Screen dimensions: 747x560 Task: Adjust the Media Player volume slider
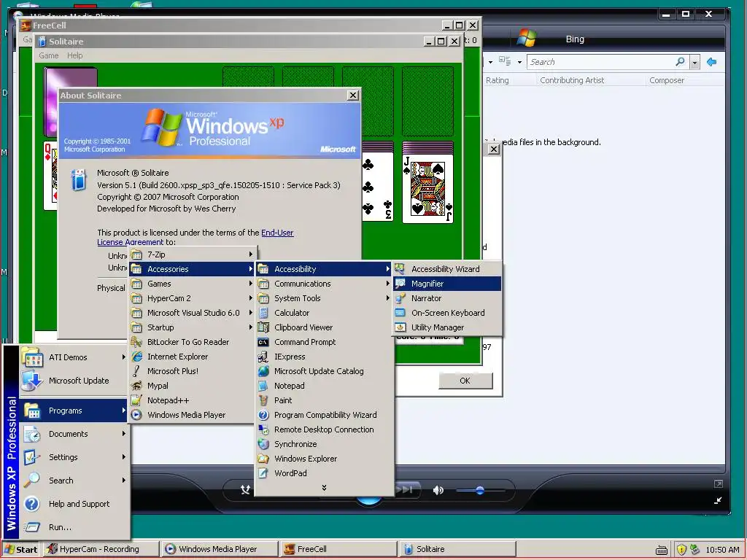click(480, 490)
